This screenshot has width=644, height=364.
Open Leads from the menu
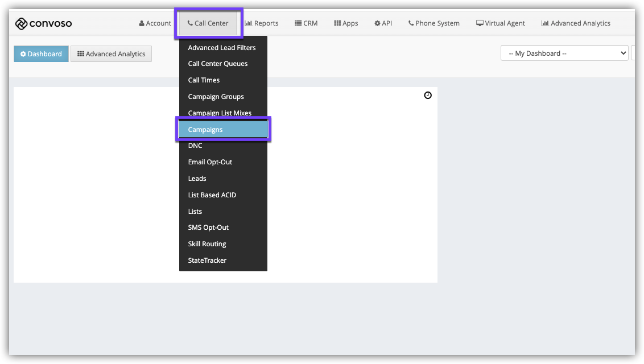tap(223, 179)
